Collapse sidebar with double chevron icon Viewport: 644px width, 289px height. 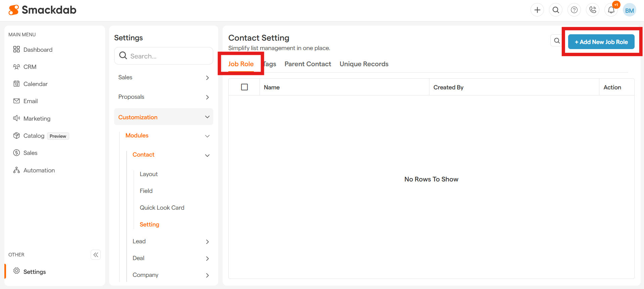pyautogui.click(x=96, y=255)
